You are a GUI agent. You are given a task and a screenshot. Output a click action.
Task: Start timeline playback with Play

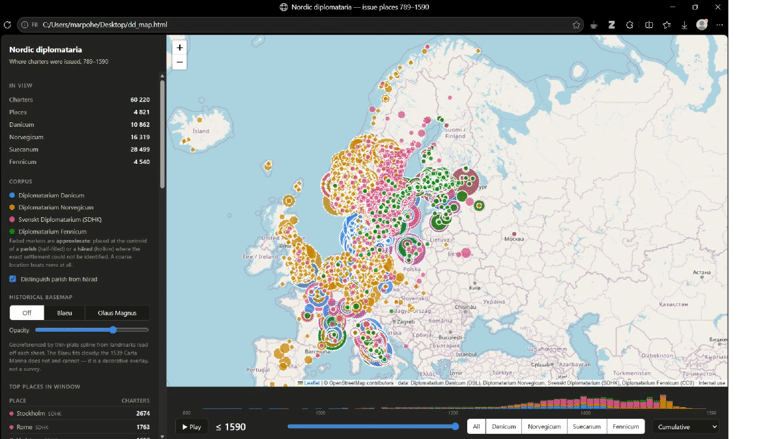point(192,427)
